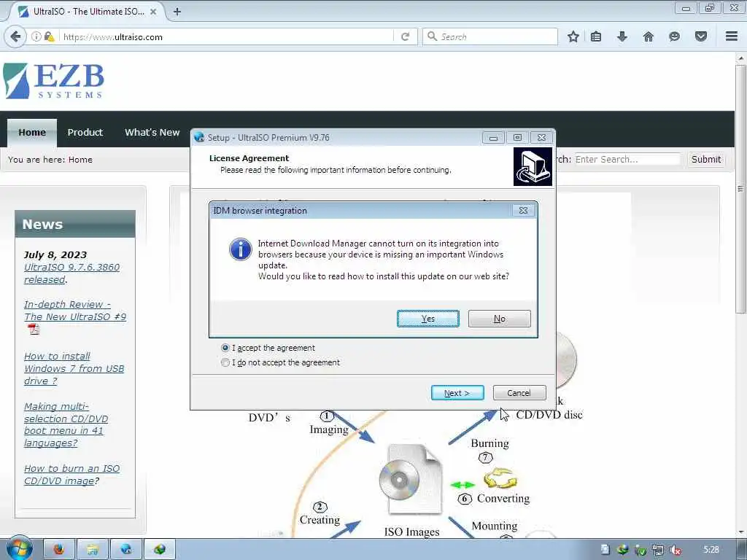Click scrollbar down arrow of the page
Screen dimensions: 747x560
(x=740, y=532)
